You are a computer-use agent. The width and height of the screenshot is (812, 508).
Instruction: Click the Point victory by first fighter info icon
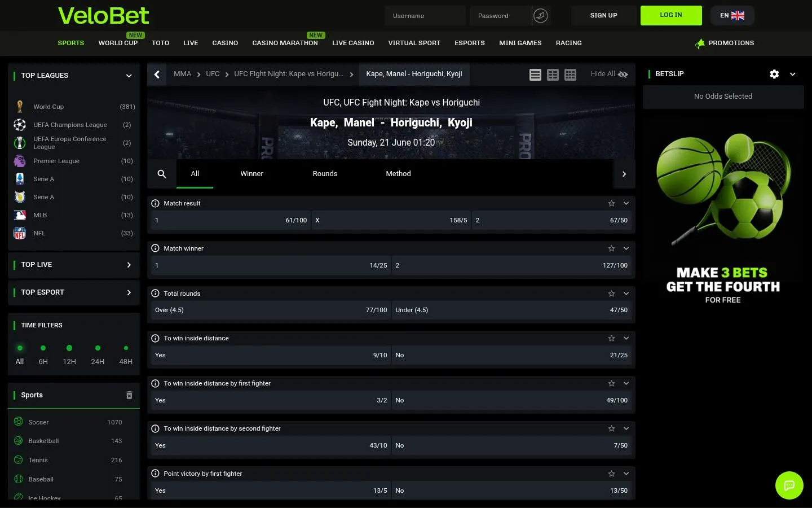(x=156, y=474)
